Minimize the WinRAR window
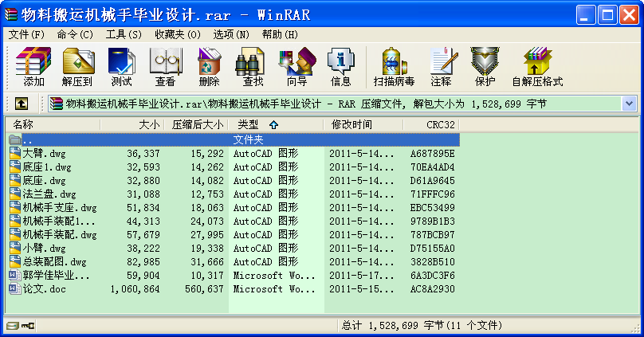The height and width of the screenshot is (337, 644). click(x=586, y=15)
